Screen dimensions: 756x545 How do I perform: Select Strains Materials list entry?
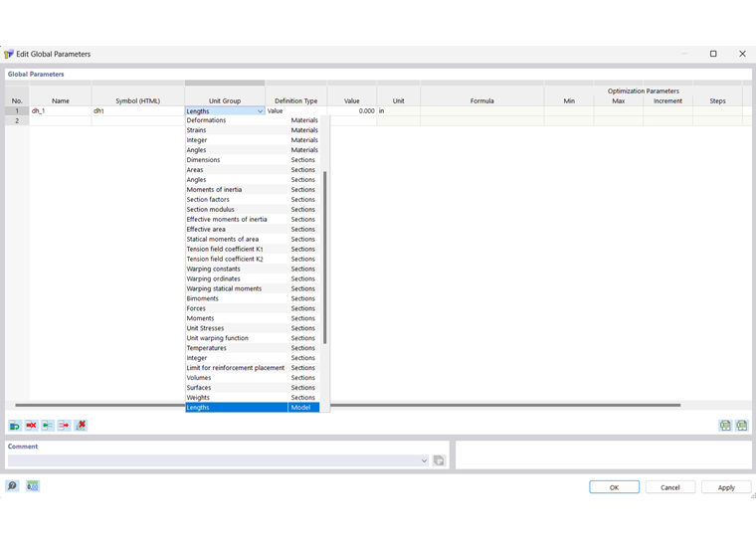click(x=252, y=130)
